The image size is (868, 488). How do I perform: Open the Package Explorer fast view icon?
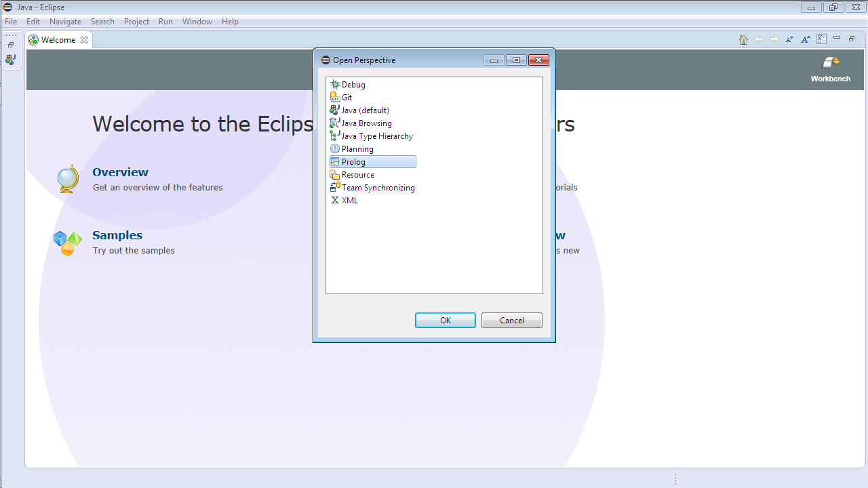[x=11, y=60]
